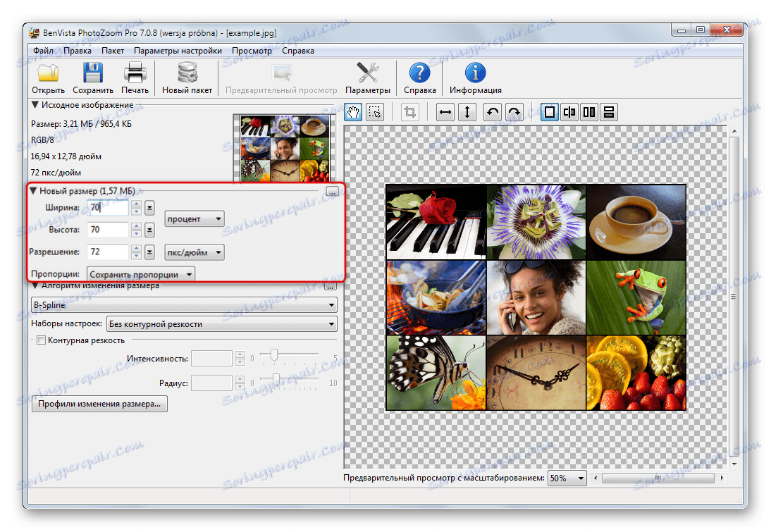Open the Параметры настройки menu
Viewport: 771px width, 532px height.
tap(178, 51)
